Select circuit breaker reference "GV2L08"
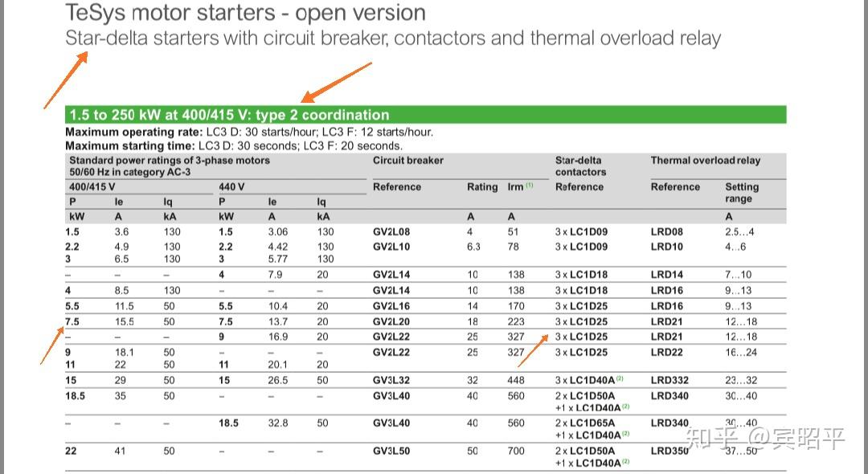The height and width of the screenshot is (474, 868). tap(391, 231)
